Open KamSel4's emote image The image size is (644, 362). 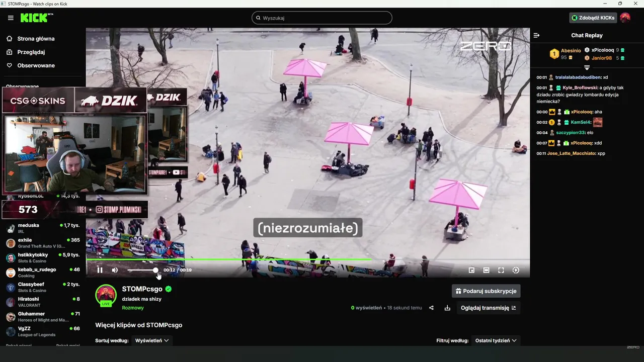pyautogui.click(x=598, y=122)
